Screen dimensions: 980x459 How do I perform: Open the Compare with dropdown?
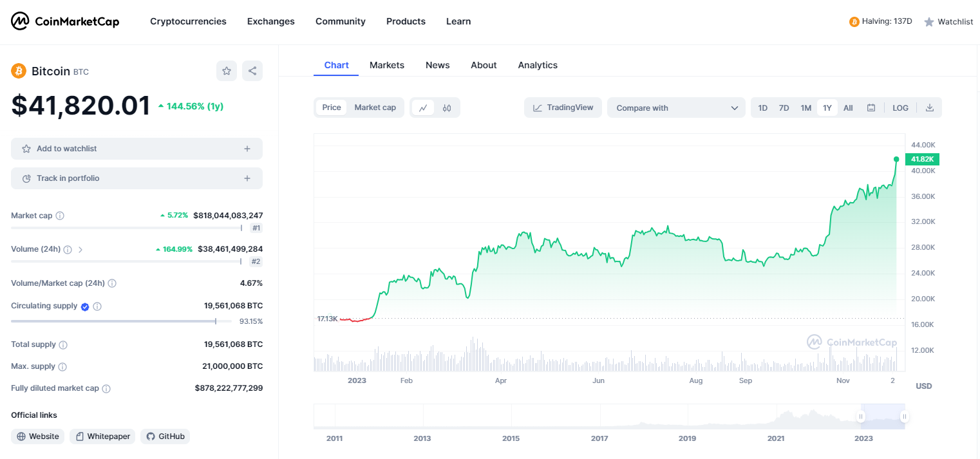point(676,108)
